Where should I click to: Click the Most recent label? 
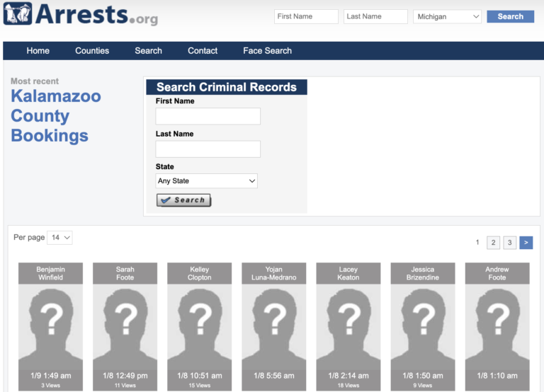pos(35,81)
